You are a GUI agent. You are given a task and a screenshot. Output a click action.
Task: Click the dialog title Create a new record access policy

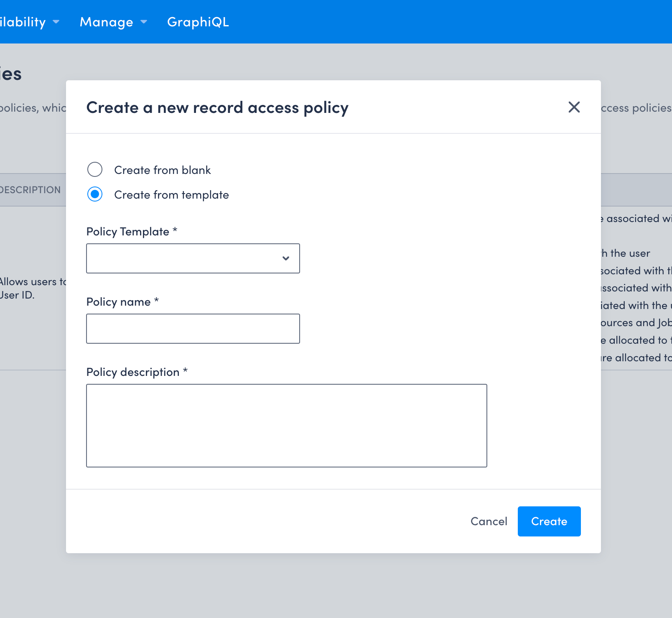click(x=217, y=107)
